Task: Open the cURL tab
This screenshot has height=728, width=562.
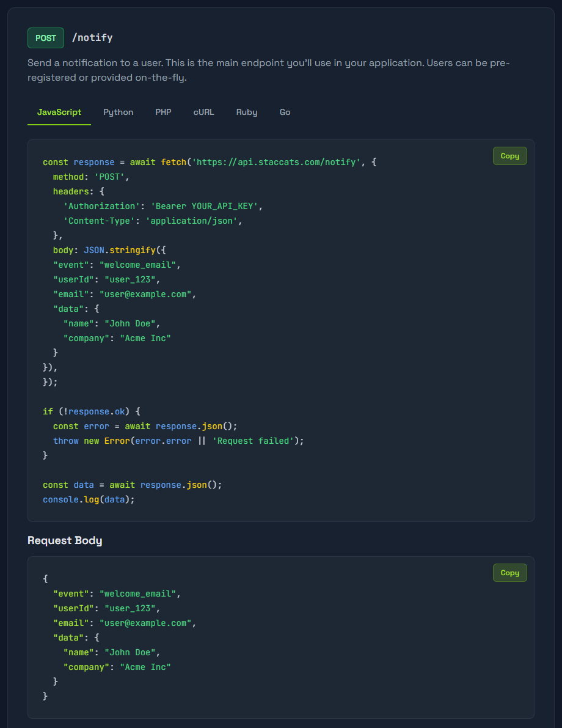Action: click(x=203, y=112)
